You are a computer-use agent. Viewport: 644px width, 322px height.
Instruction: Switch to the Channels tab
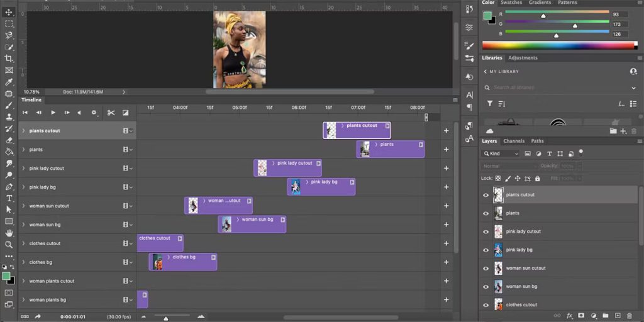tap(513, 141)
